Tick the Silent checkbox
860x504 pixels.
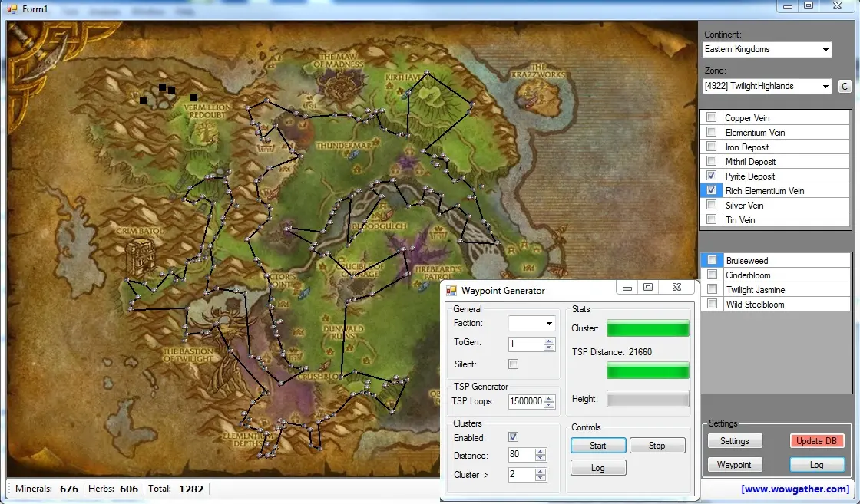pos(514,364)
